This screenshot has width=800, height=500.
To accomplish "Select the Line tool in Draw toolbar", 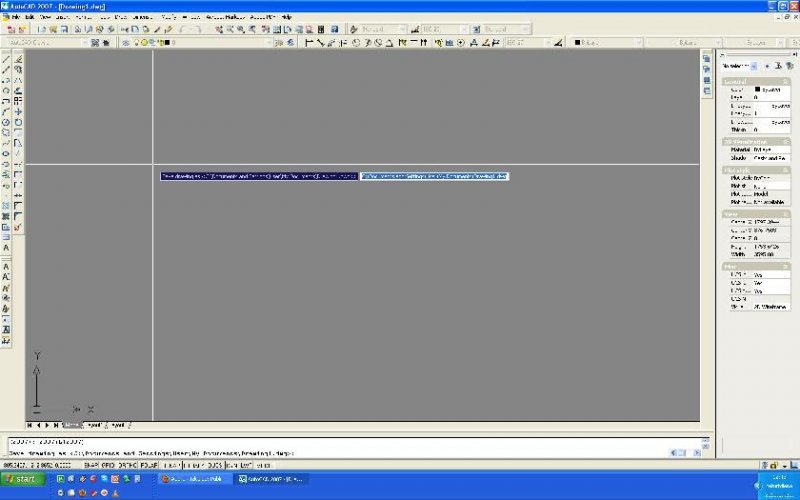I will (6, 59).
